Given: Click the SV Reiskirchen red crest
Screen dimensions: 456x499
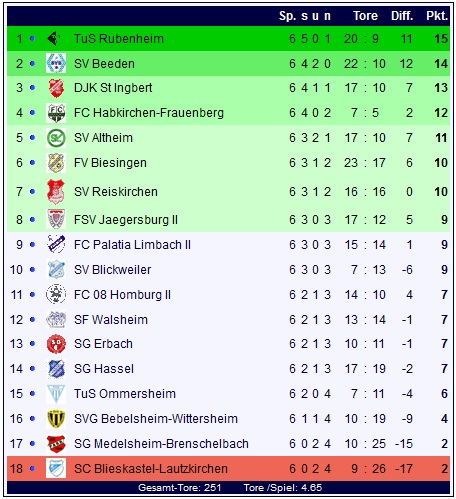Looking at the screenshot, I should (x=56, y=192).
